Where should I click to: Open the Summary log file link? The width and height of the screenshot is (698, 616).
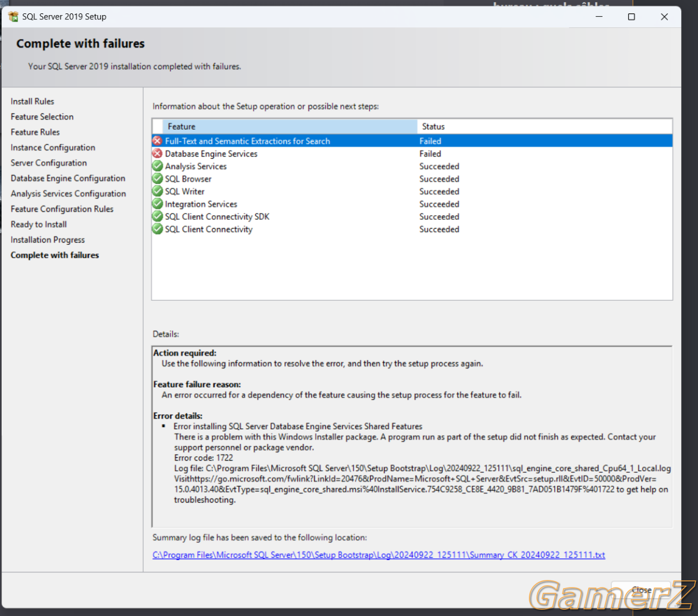click(x=379, y=555)
